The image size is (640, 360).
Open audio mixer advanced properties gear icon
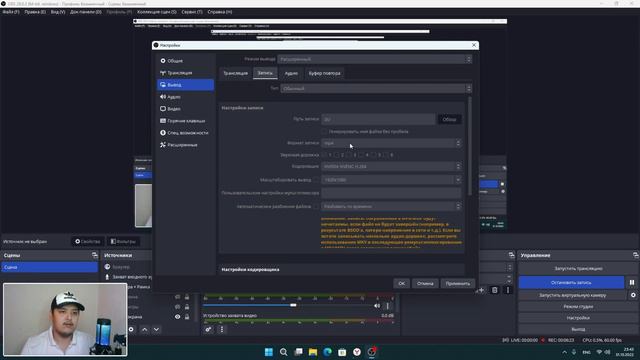pos(208,329)
